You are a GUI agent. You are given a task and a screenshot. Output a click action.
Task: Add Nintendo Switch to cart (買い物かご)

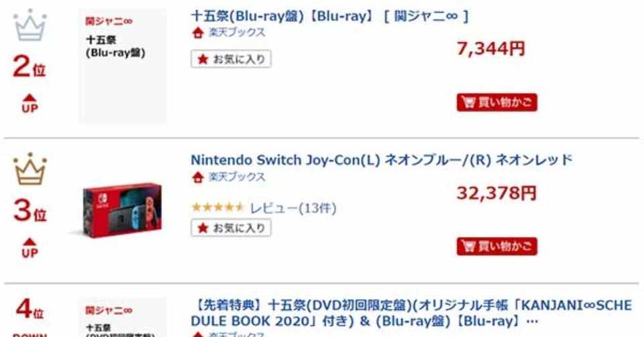coord(497,247)
